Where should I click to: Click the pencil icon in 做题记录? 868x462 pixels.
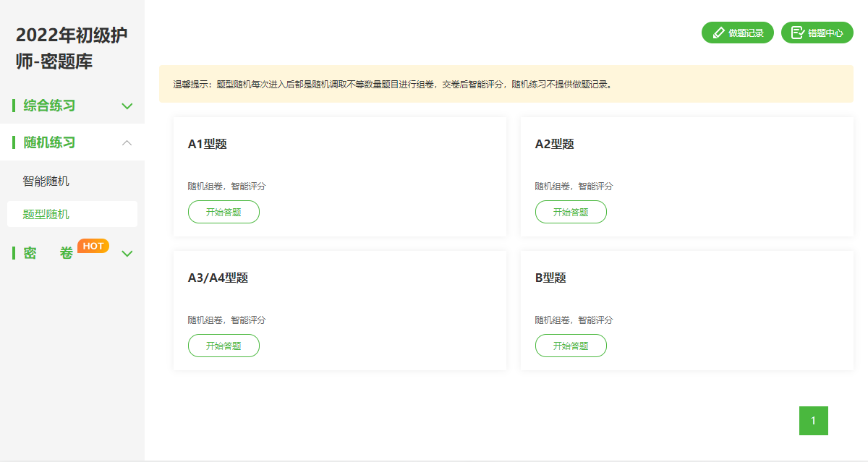pos(718,33)
